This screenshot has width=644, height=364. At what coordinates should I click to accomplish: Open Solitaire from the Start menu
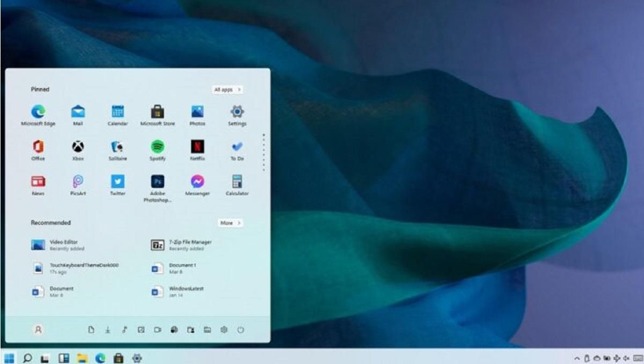[118, 145]
